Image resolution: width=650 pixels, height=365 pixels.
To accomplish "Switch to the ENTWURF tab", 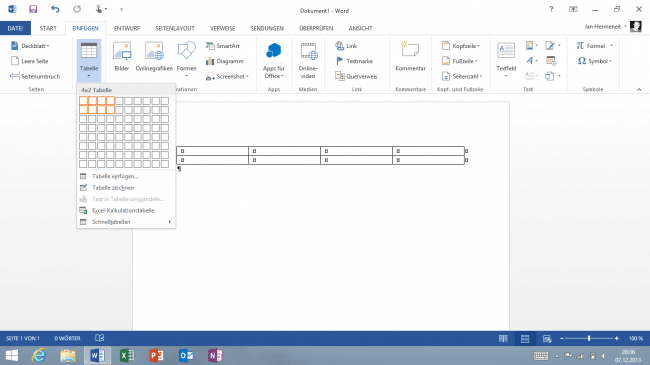I will pos(127,28).
